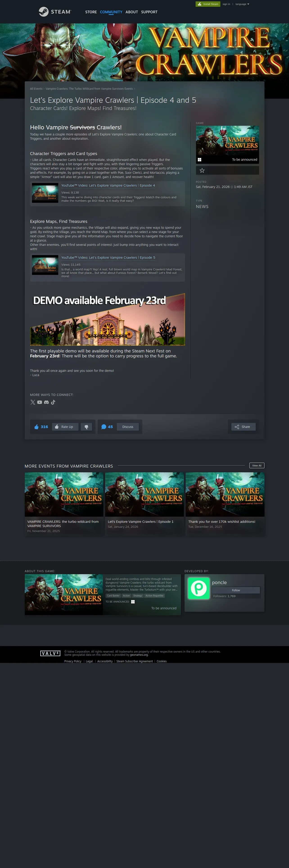289x868 pixels.
Task: Click the Card Battler tag
Action: coord(113,596)
